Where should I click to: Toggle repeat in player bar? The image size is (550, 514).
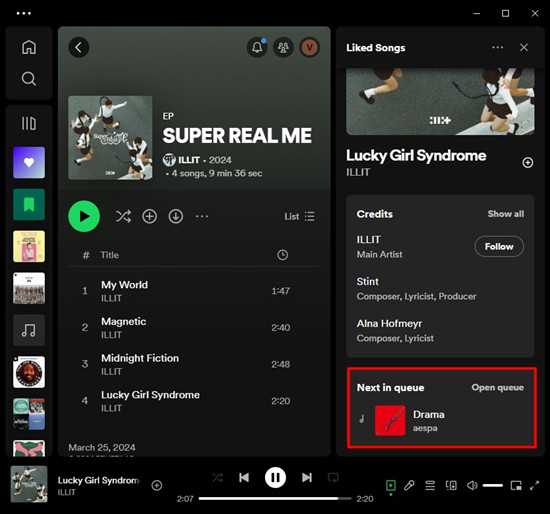coord(333,478)
